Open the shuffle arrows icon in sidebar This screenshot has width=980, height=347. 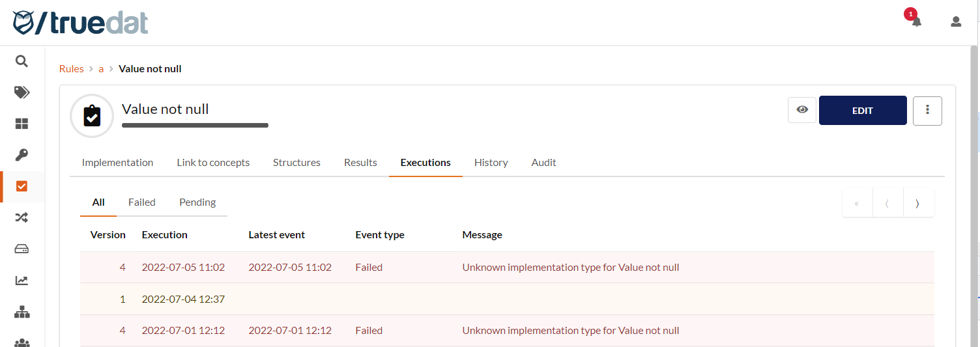pos(22,217)
